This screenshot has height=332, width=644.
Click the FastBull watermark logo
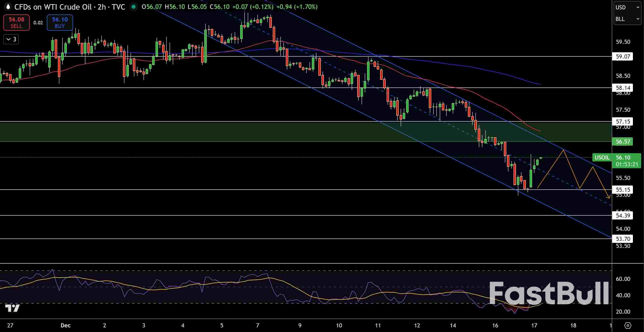(549, 293)
